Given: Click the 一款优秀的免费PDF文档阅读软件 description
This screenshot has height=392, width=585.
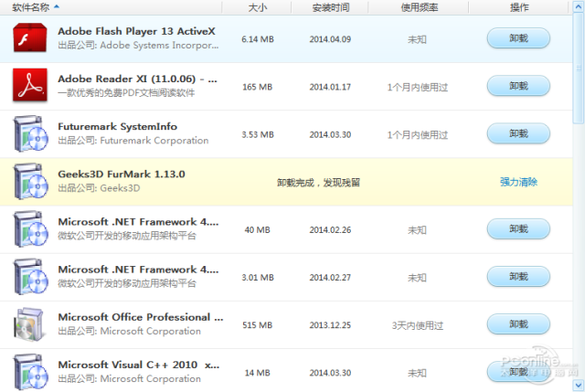Looking at the screenshot, I should (126, 93).
